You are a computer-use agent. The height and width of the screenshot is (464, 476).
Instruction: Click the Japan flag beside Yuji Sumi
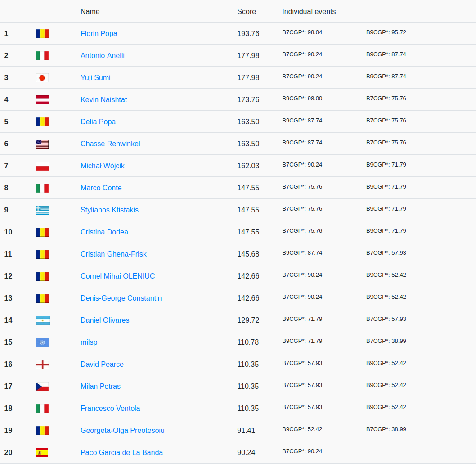coord(42,78)
